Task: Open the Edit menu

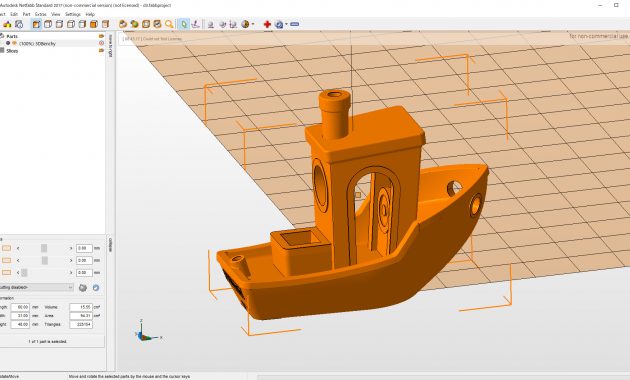Action: coord(14,14)
